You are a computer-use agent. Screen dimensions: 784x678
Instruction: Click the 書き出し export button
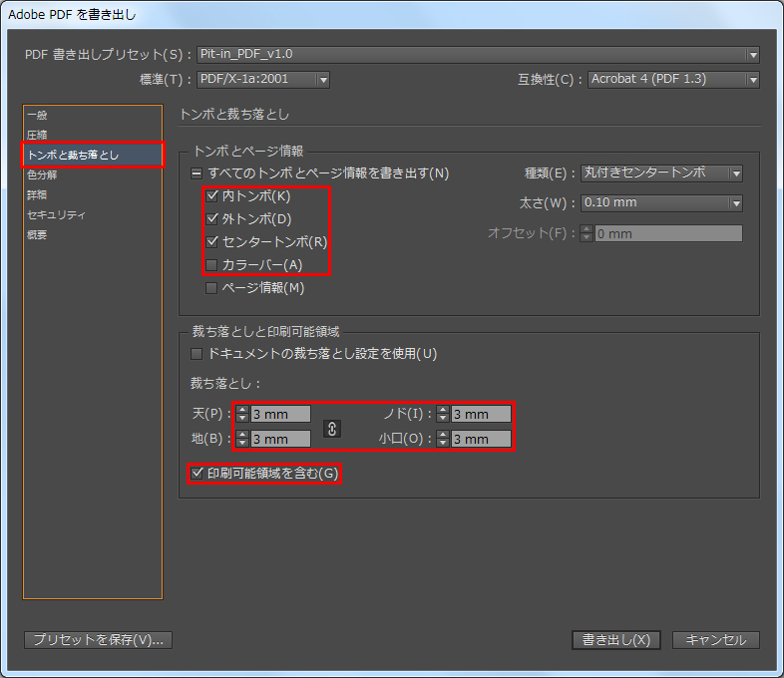point(615,640)
